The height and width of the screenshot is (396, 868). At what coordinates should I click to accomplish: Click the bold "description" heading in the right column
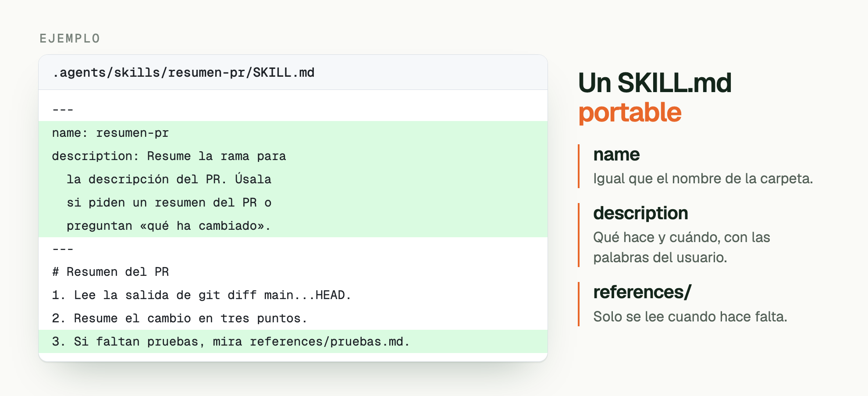click(640, 213)
